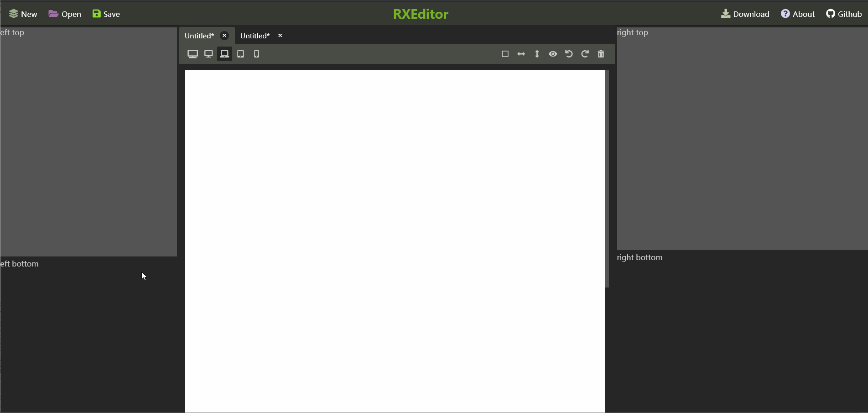Switch canvas to mobile phone view
The image size is (868, 413).
[256, 54]
